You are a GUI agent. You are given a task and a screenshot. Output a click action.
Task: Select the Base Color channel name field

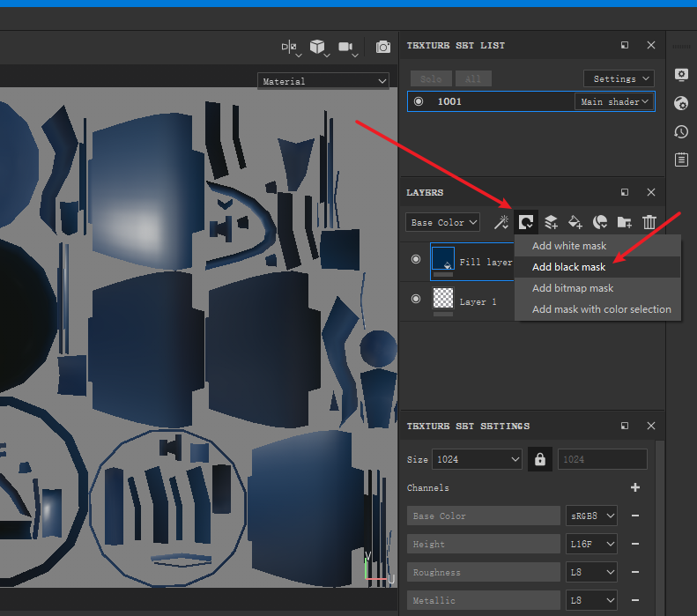pos(483,516)
